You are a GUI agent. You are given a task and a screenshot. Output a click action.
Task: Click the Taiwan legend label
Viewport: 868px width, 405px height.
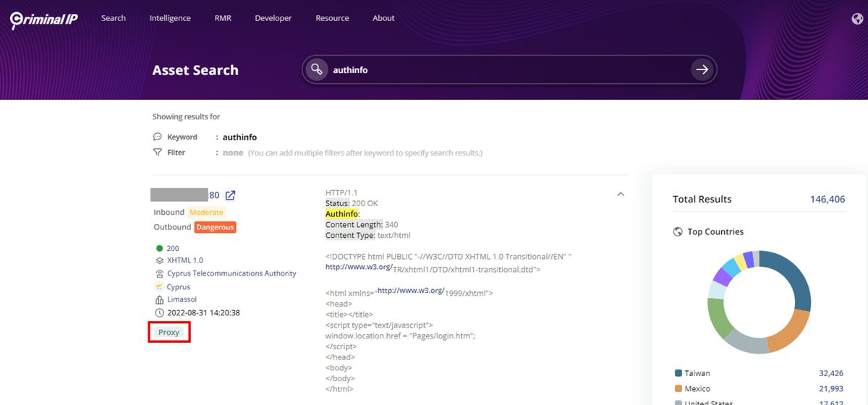click(x=697, y=373)
